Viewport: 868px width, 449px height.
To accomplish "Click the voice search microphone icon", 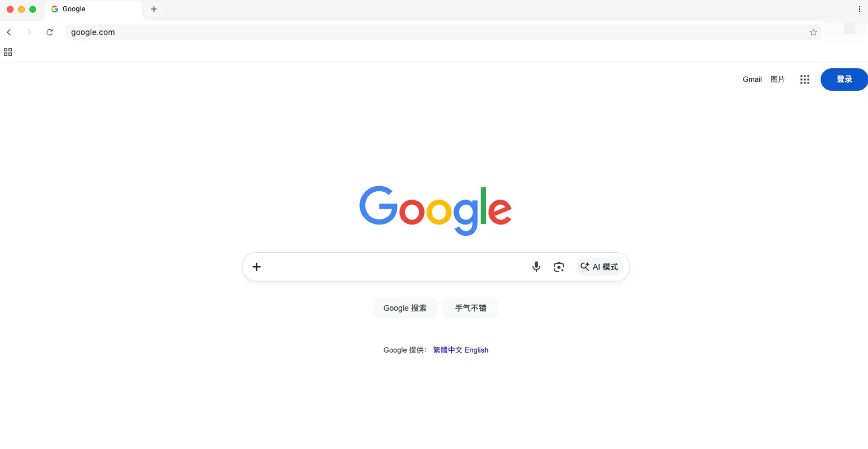I will click(536, 267).
